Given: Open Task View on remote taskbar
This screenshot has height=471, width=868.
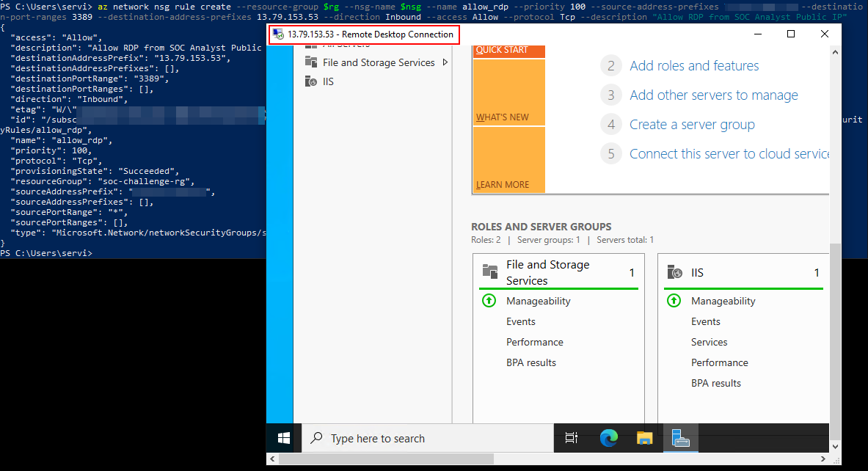Looking at the screenshot, I should 572,438.
